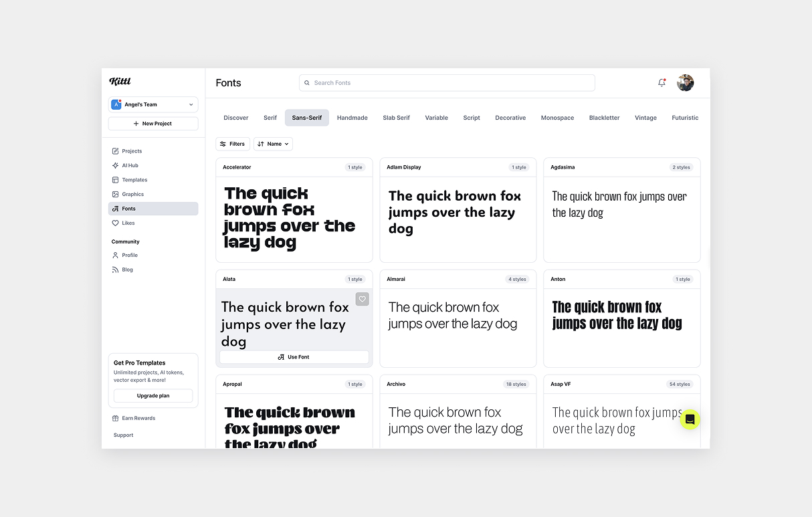This screenshot has height=517, width=812.
Task: Switch to the Variable tab
Action: pos(437,118)
